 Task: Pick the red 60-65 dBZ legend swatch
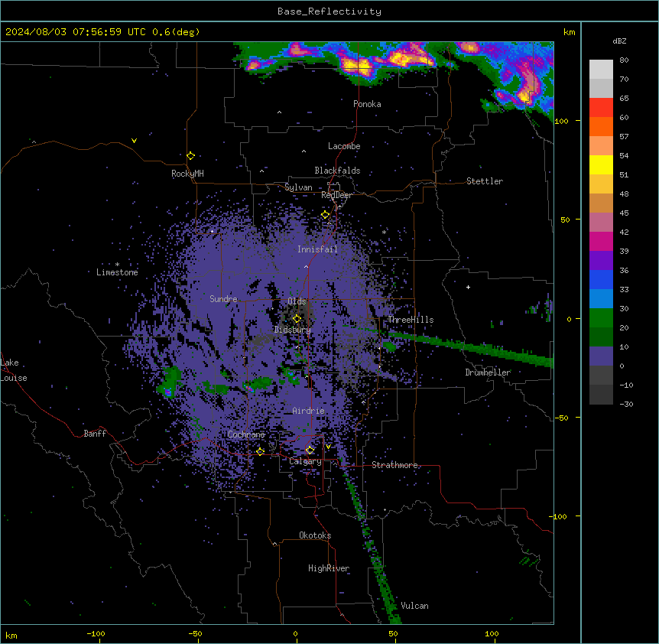pyautogui.click(x=601, y=107)
